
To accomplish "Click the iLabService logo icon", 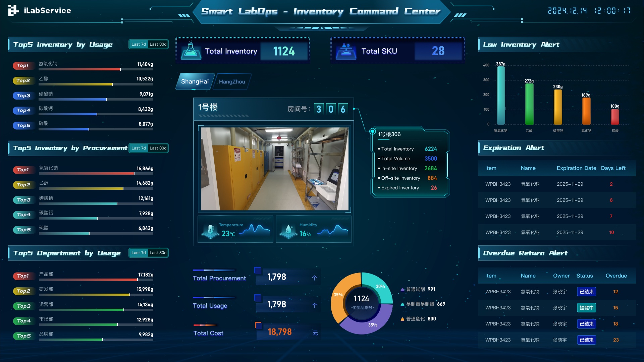I will 13,10.
